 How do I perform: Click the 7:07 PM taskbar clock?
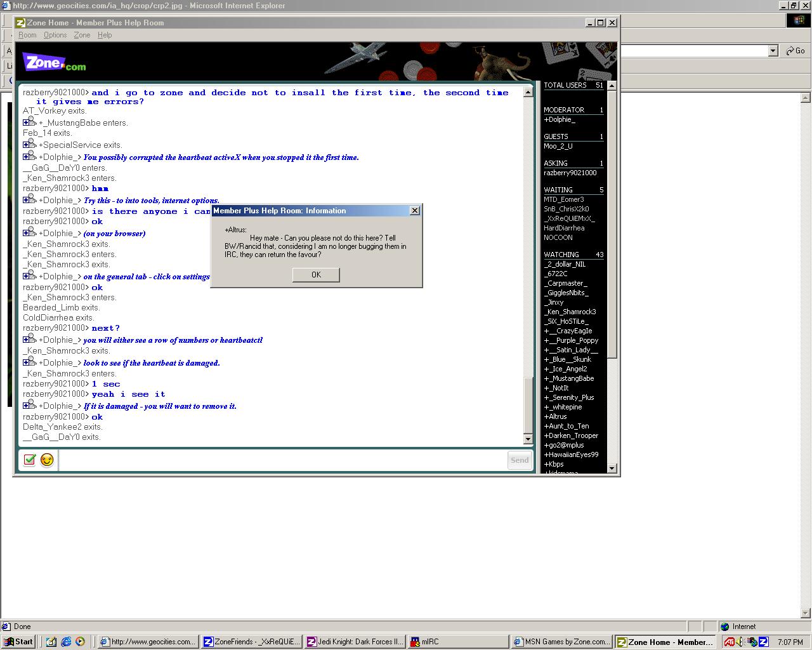(790, 642)
